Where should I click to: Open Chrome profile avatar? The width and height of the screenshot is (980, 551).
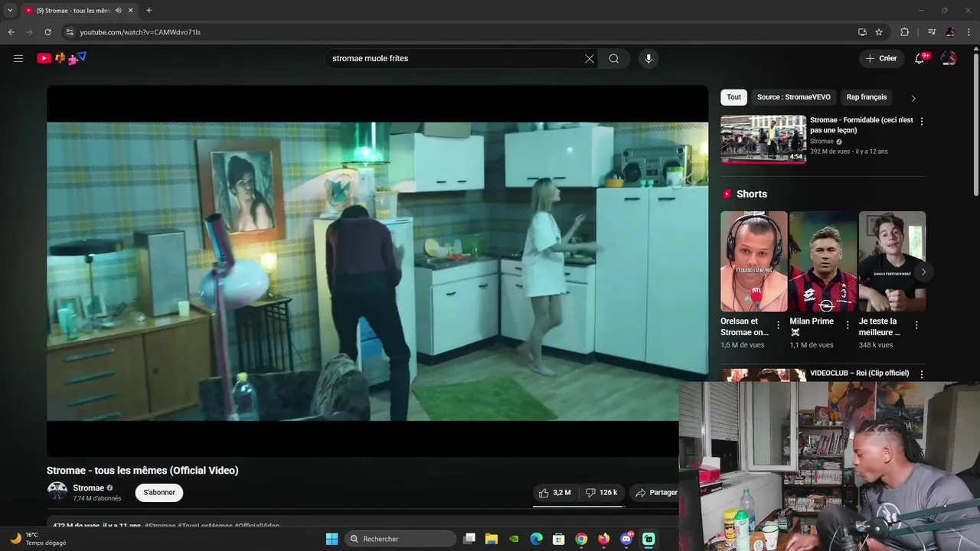[950, 32]
